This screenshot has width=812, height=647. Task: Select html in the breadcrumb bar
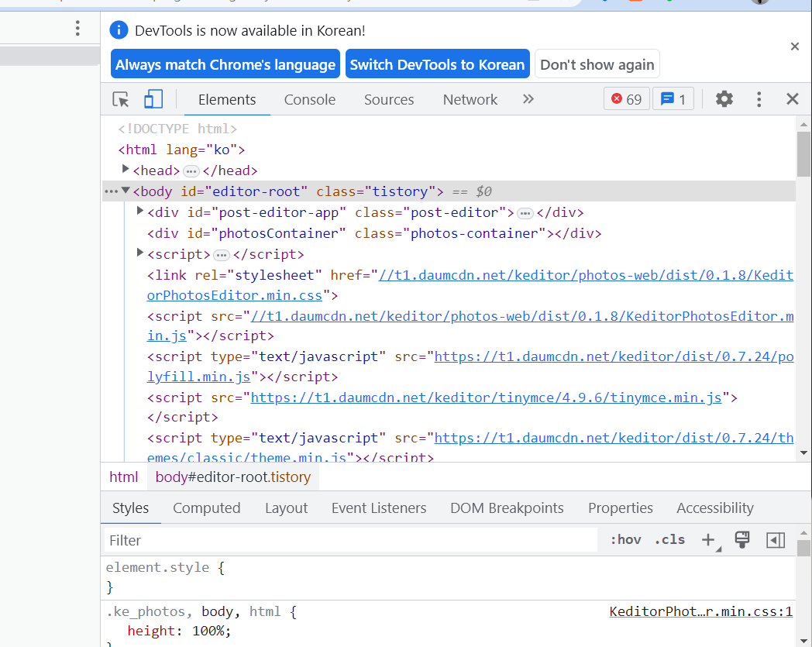[x=124, y=477]
